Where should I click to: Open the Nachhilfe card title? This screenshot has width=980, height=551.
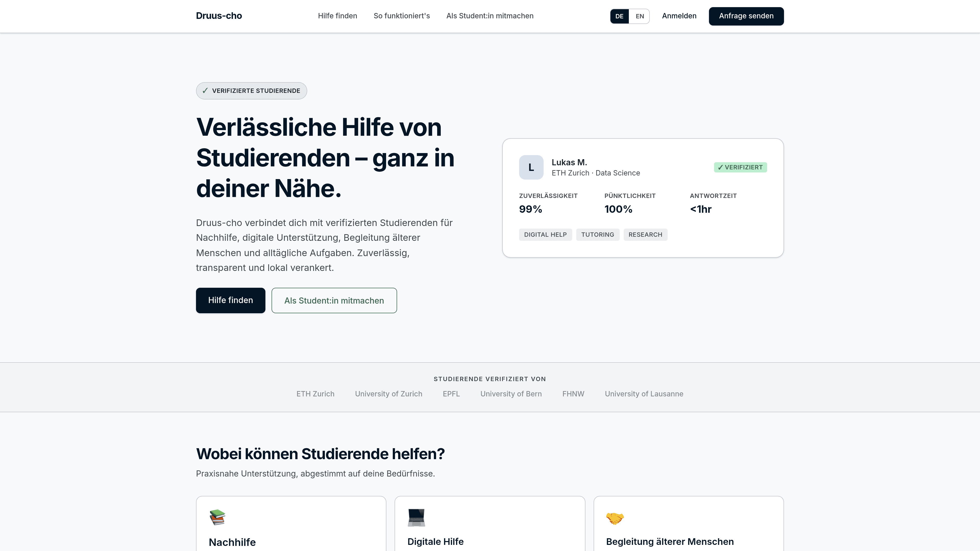pos(232,542)
